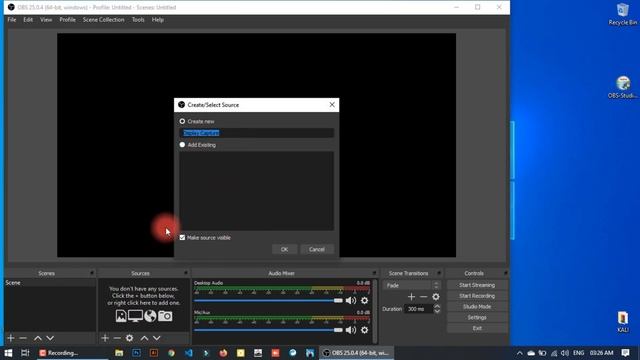Image resolution: width=640 pixels, height=360 pixels.
Task: Open Fade transition dropdown
Action: pos(411,285)
